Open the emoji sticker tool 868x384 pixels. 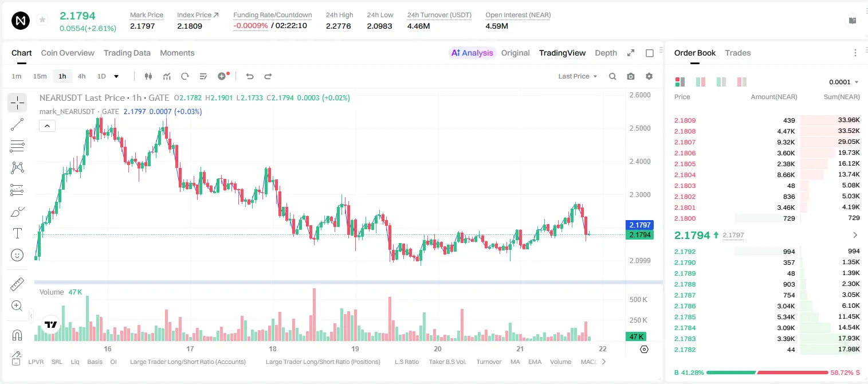[x=17, y=255]
